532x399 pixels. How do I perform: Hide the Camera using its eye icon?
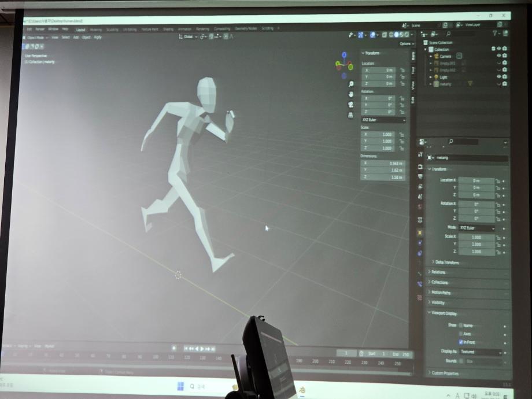tap(498, 56)
